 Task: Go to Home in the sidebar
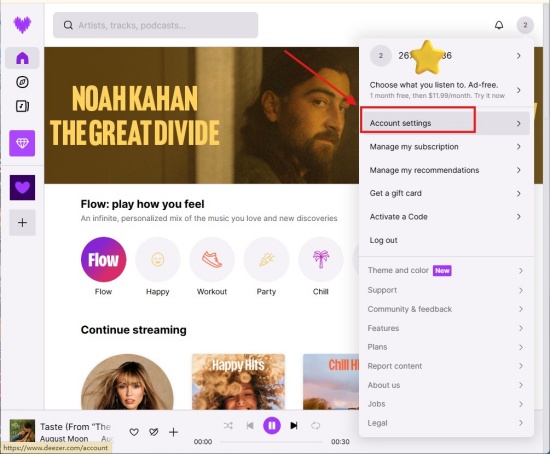point(22,58)
